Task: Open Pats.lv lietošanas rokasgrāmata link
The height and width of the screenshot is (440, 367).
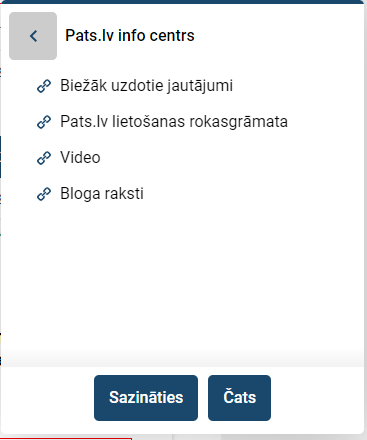Action: [174, 122]
